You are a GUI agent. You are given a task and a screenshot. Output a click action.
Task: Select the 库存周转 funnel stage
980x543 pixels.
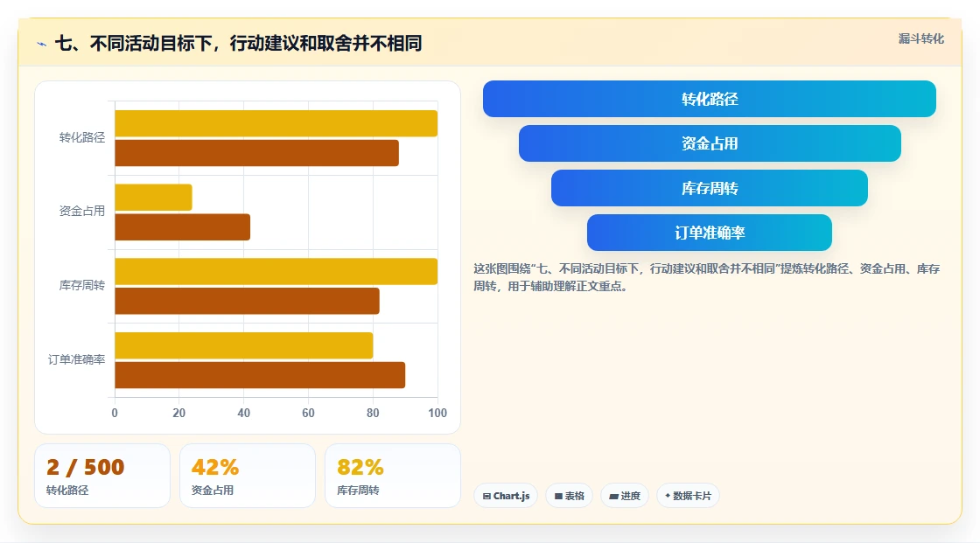tap(710, 188)
